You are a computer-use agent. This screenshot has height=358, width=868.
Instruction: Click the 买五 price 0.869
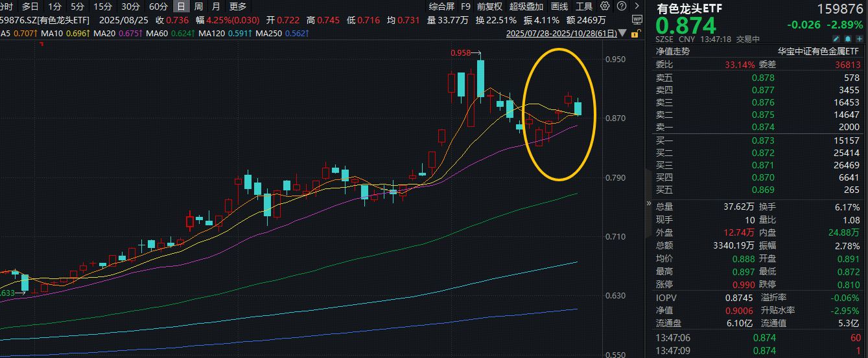click(763, 190)
